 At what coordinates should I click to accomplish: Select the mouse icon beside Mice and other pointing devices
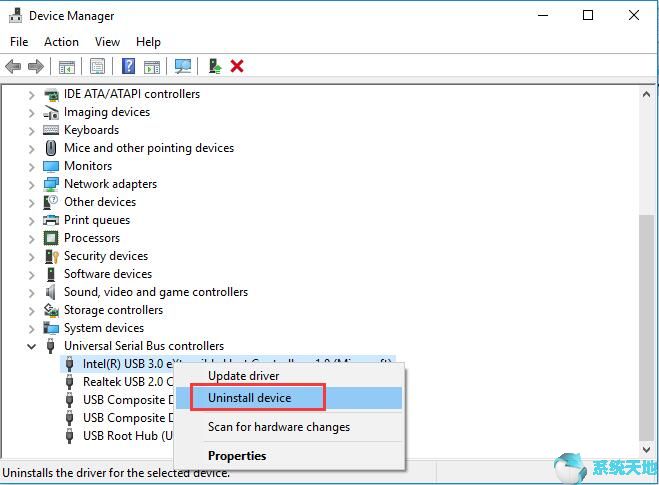click(x=51, y=148)
